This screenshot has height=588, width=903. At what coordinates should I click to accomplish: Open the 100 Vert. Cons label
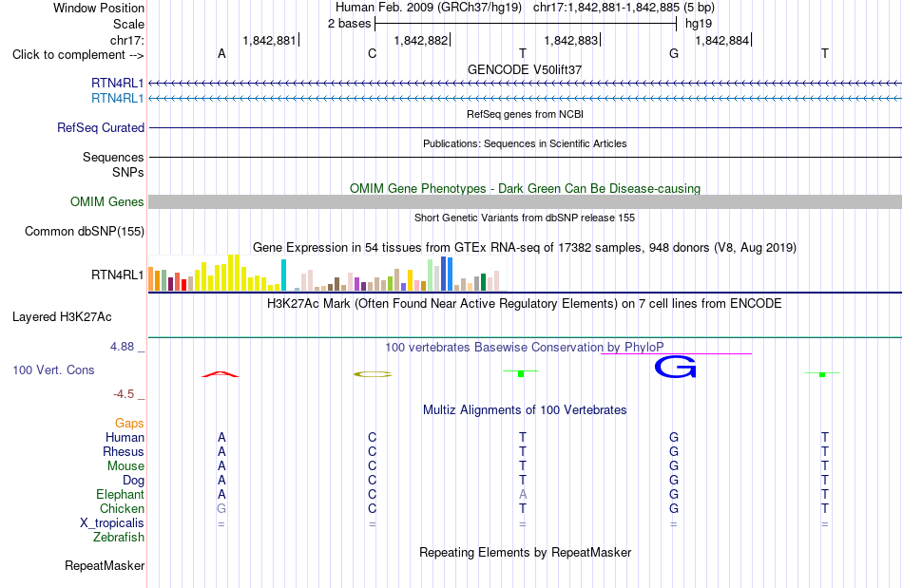pyautogui.click(x=53, y=370)
